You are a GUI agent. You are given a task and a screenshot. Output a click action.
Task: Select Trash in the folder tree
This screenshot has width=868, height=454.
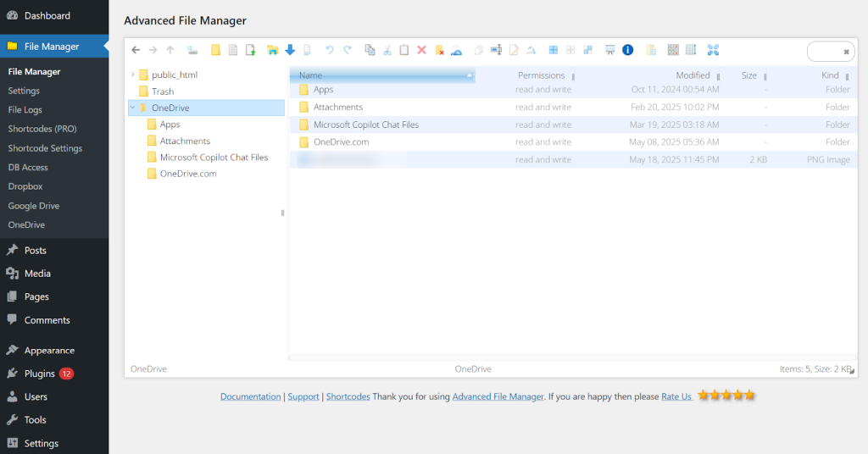click(163, 91)
